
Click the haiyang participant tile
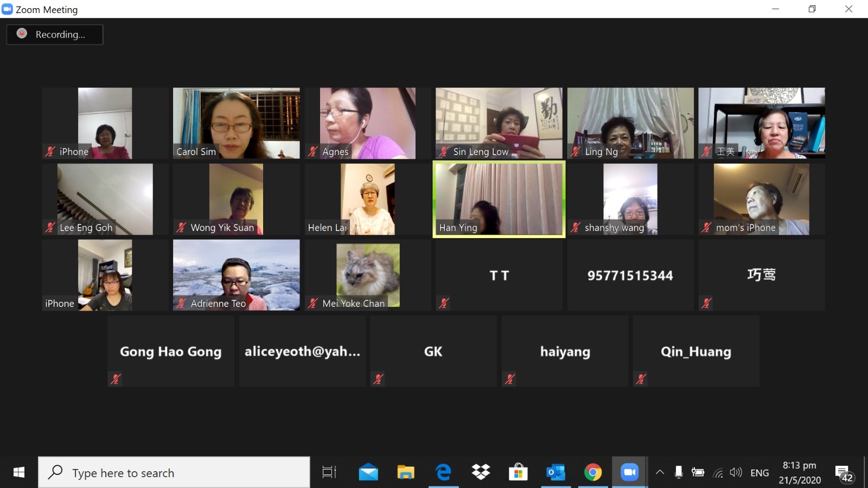pyautogui.click(x=565, y=351)
